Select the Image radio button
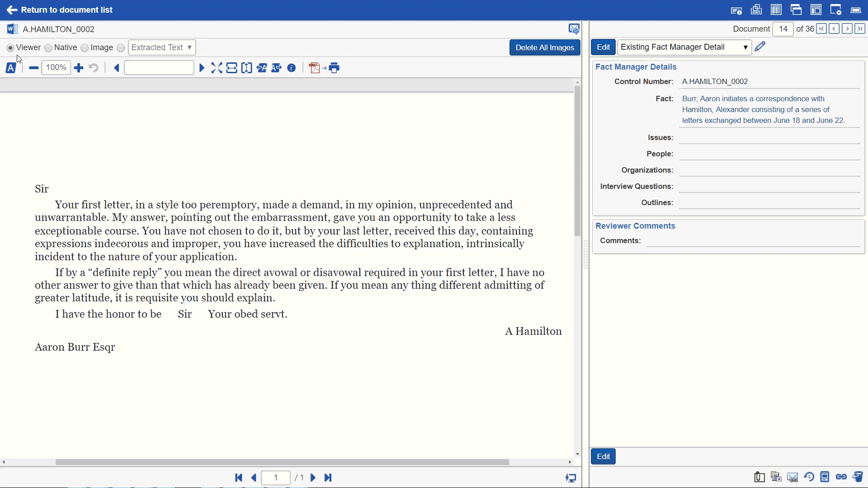 [x=85, y=48]
